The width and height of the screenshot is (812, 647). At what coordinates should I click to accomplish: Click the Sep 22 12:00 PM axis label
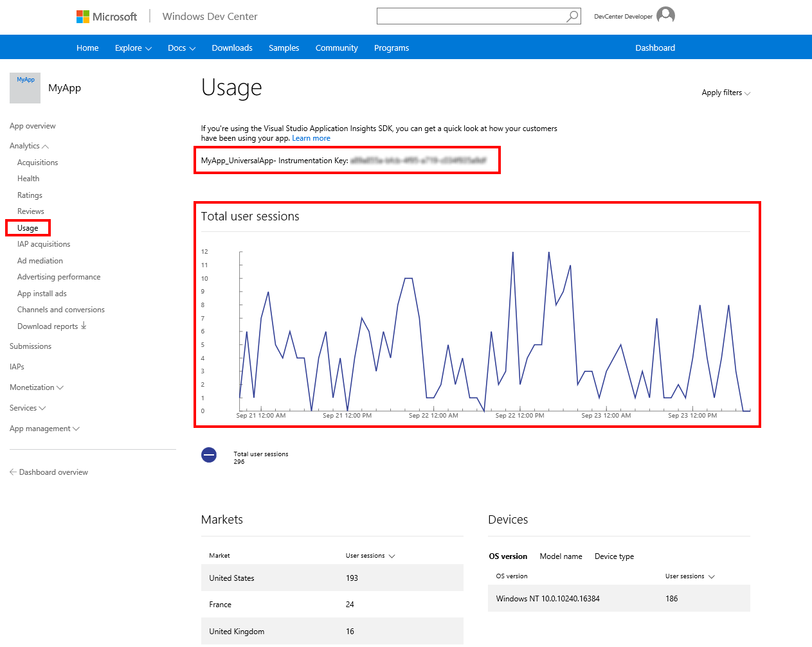pos(519,416)
